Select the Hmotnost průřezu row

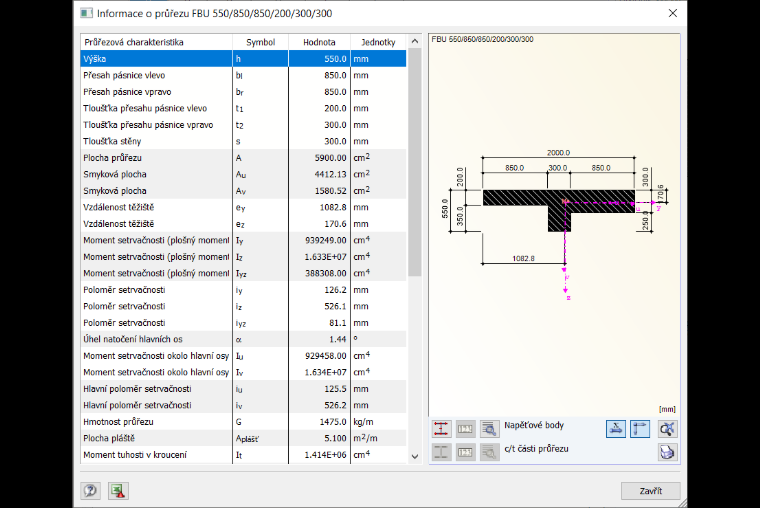pos(243,422)
